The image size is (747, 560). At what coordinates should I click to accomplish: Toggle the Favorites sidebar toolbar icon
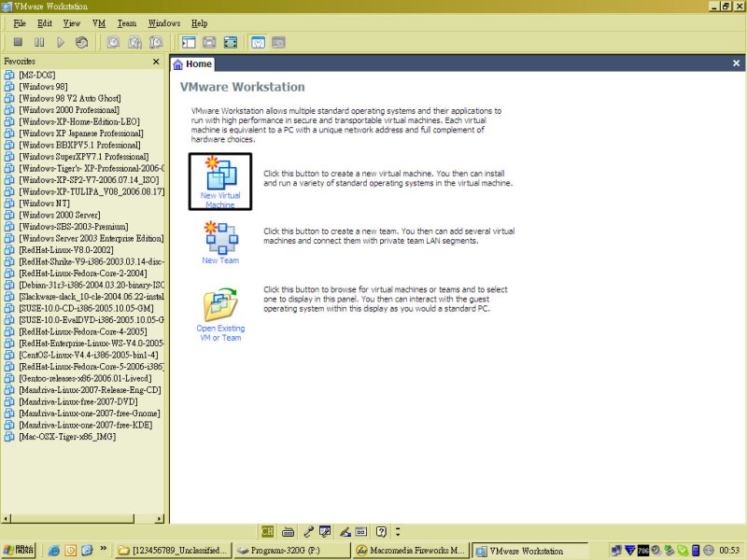tap(189, 42)
